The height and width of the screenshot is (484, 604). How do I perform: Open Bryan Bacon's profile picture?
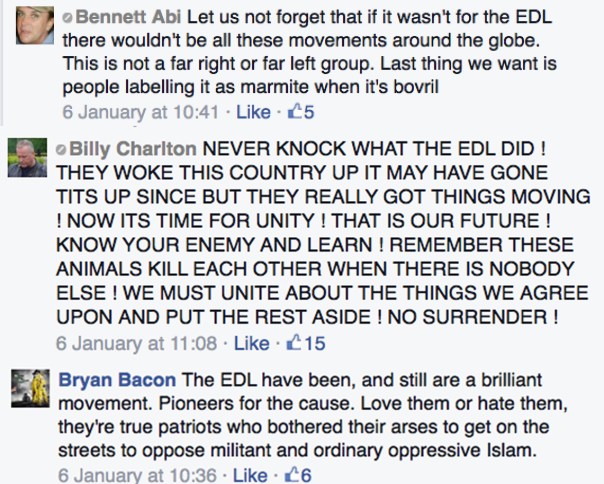point(29,389)
